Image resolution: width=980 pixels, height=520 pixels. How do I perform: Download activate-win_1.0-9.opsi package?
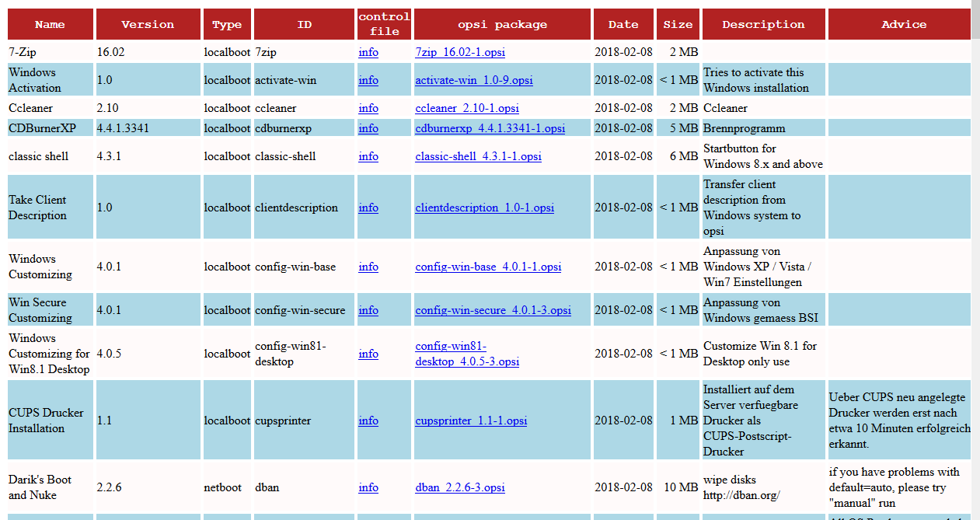point(473,80)
